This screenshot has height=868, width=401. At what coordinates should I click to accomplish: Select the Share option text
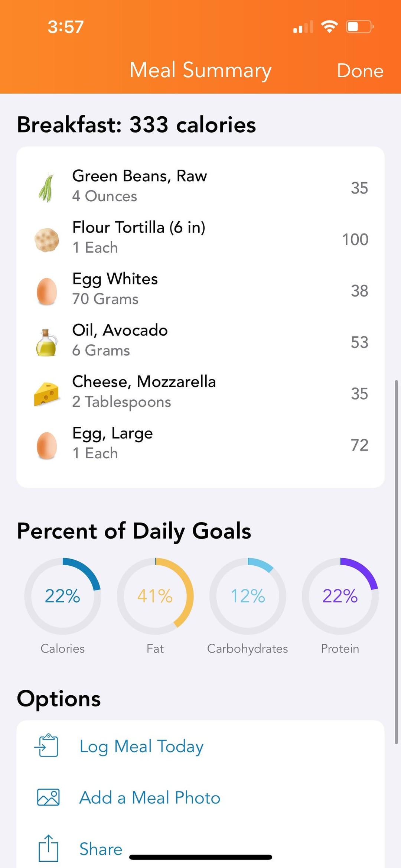click(101, 849)
